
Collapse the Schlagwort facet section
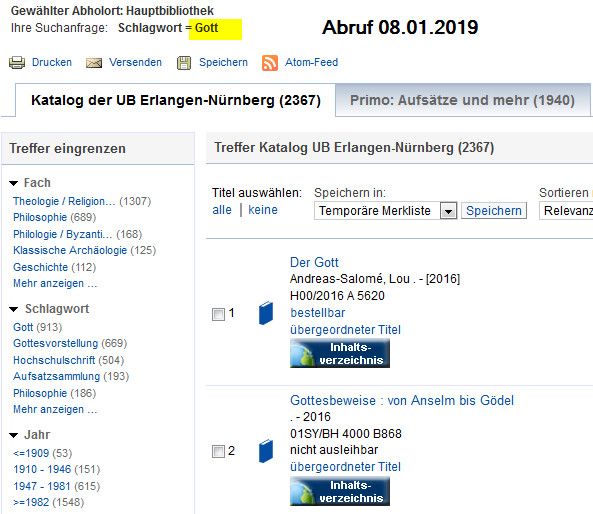click(14, 309)
